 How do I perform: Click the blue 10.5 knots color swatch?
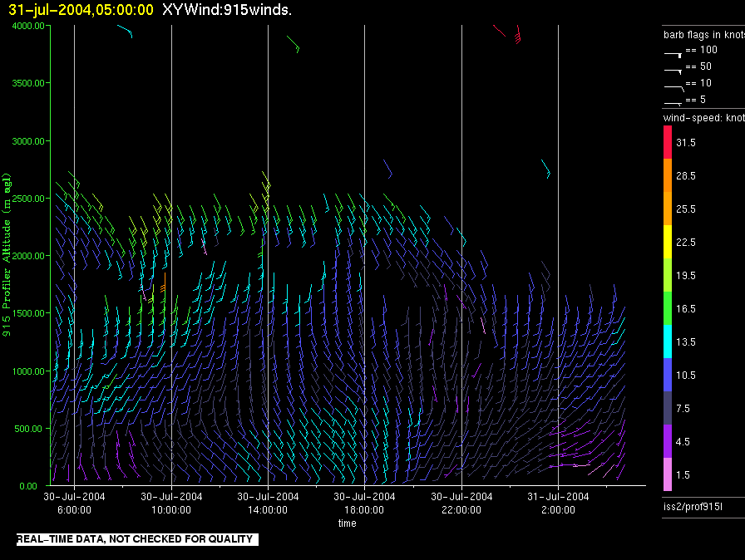click(668, 375)
